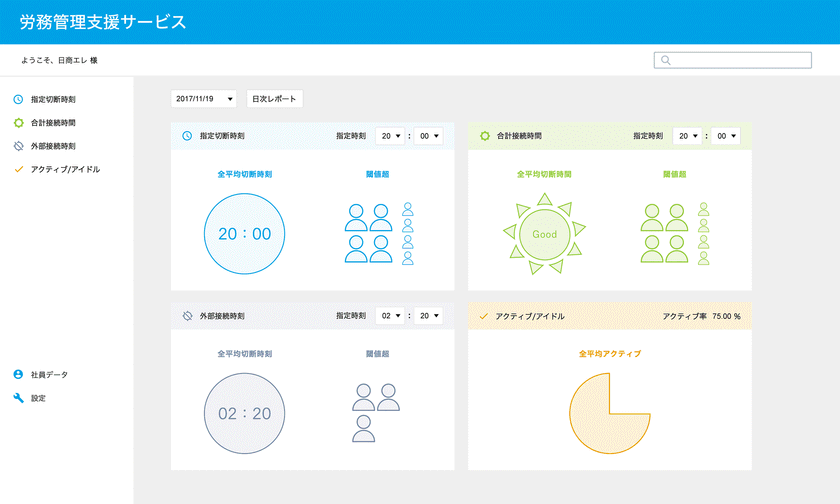Click the green Good sun icon

544,234
